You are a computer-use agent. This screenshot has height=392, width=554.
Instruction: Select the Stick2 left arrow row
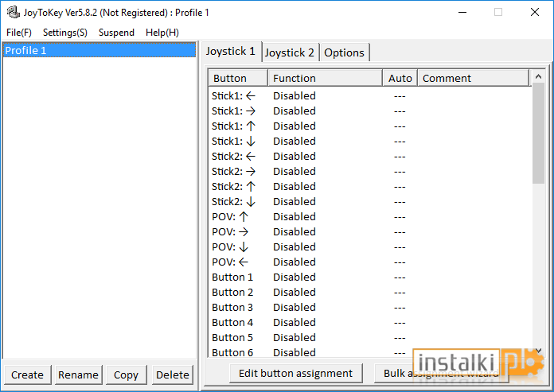pyautogui.click(x=369, y=157)
